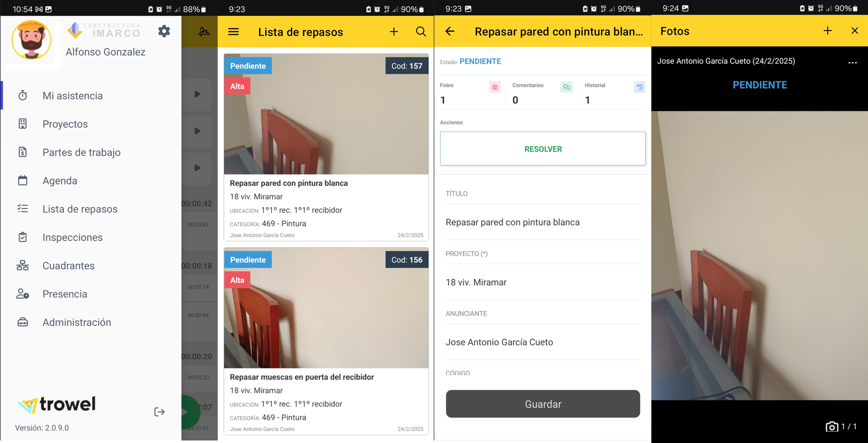The height and width of the screenshot is (443, 868).
Task: Tap the Guardar button
Action: click(543, 404)
